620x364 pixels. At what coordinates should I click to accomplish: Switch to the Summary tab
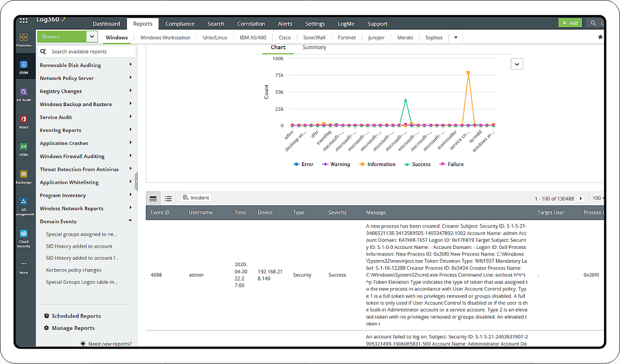pyautogui.click(x=314, y=47)
